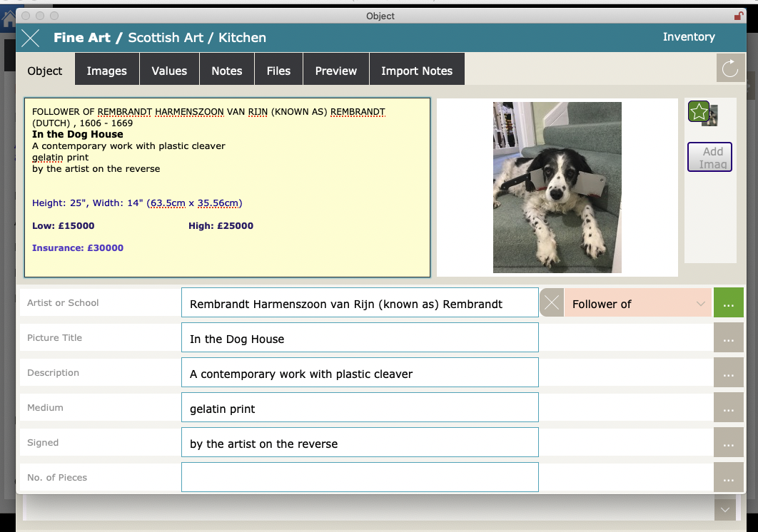
Task: Click the dog photo thumbnail preview
Action: click(557, 187)
